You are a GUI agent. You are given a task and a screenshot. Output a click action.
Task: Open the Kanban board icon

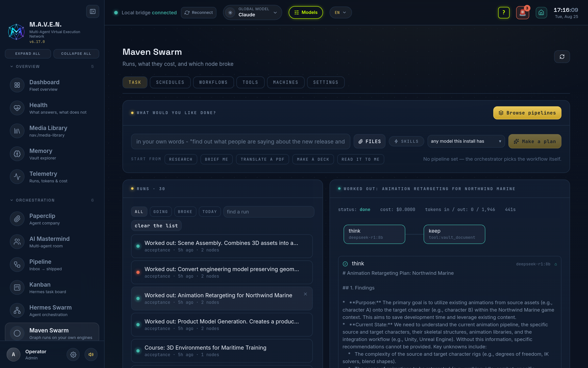coord(17,287)
